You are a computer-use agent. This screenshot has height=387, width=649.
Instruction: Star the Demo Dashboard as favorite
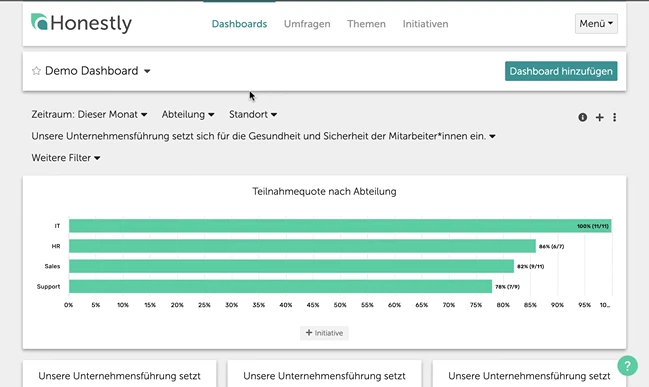36,71
